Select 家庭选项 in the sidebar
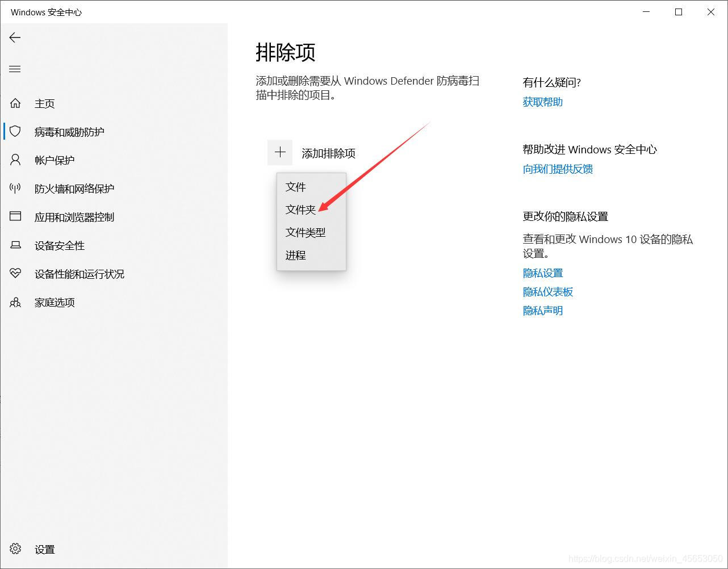Screen dimensions: 728x569 click(114, 302)
